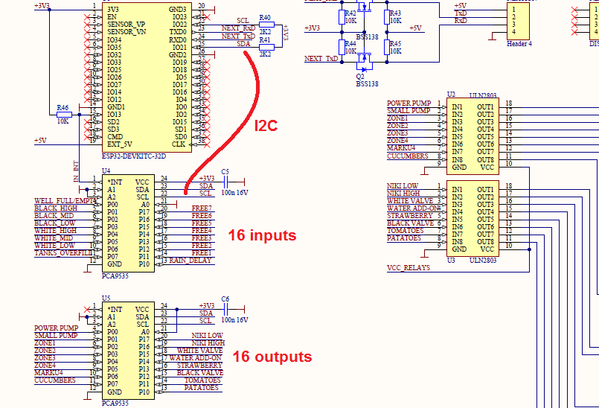Click the CLK pin on ESP32
The height and width of the screenshot is (408, 599).
(179, 144)
